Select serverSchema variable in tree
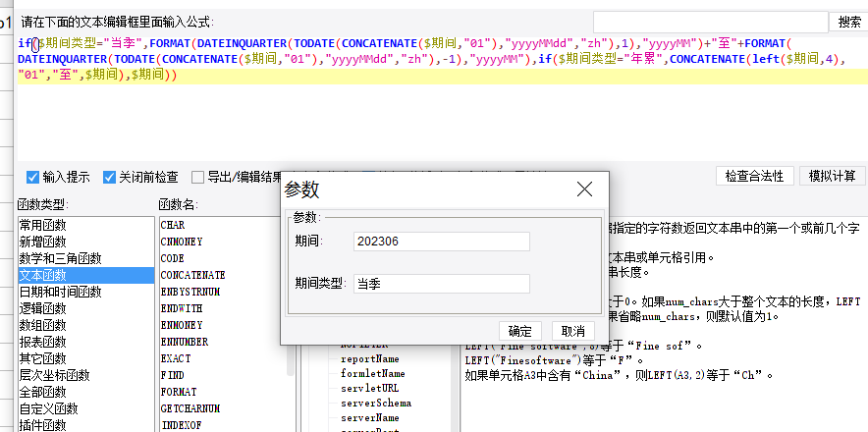The width and height of the screenshot is (868, 432). (x=376, y=403)
